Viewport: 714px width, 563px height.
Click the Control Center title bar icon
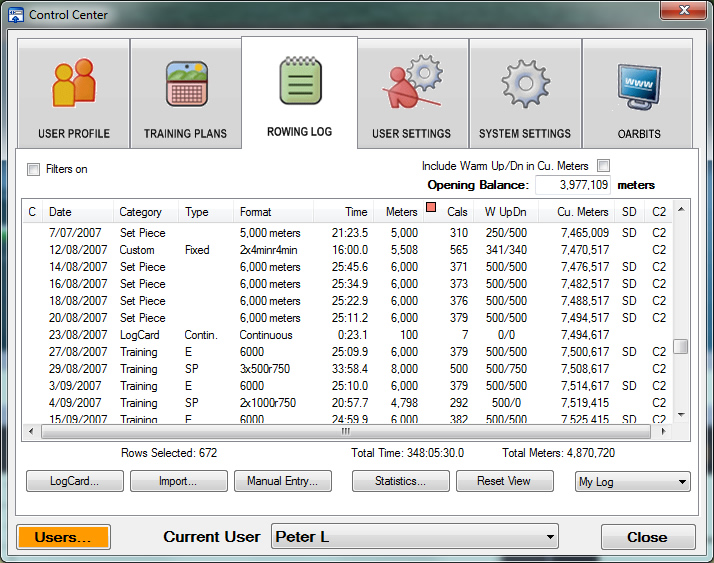coord(15,15)
